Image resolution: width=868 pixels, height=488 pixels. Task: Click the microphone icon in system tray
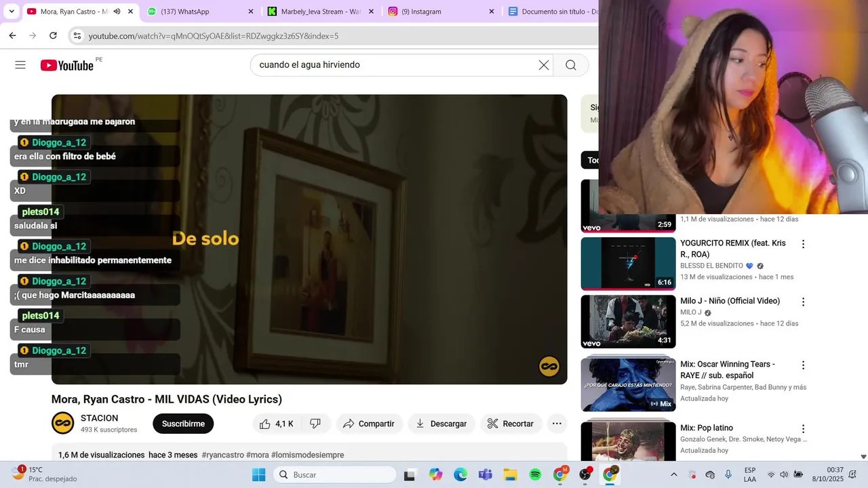tap(728, 474)
